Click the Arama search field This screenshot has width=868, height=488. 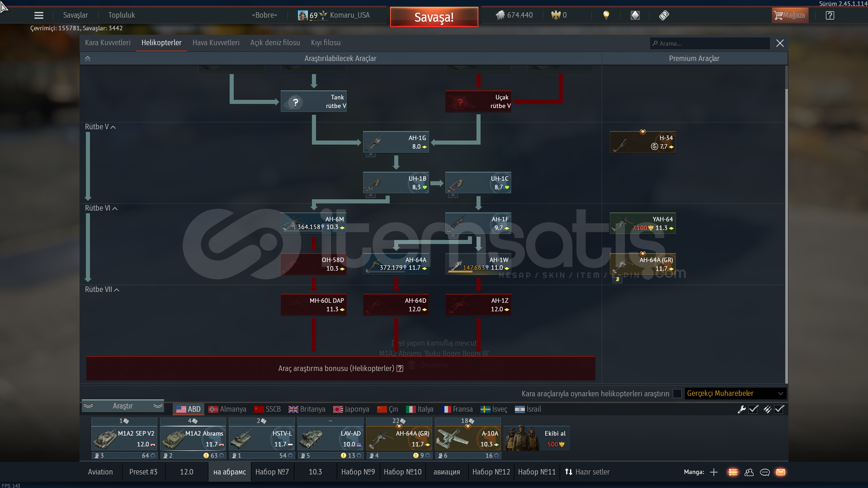pos(710,43)
